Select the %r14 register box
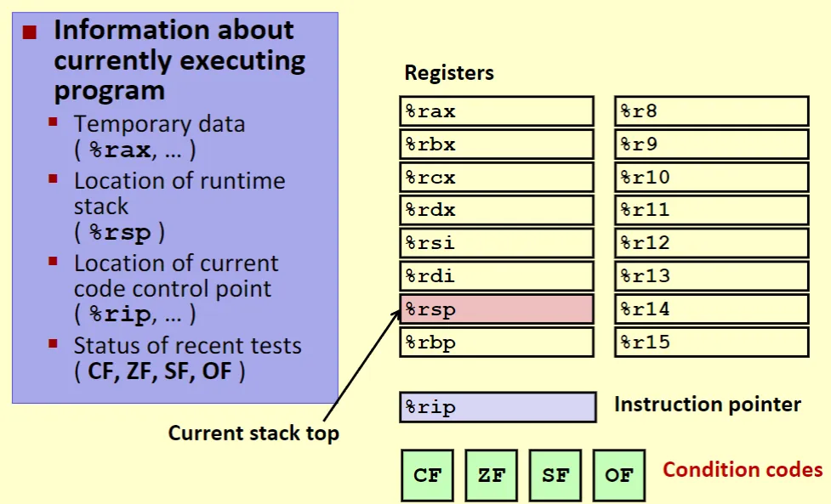 tap(711, 309)
